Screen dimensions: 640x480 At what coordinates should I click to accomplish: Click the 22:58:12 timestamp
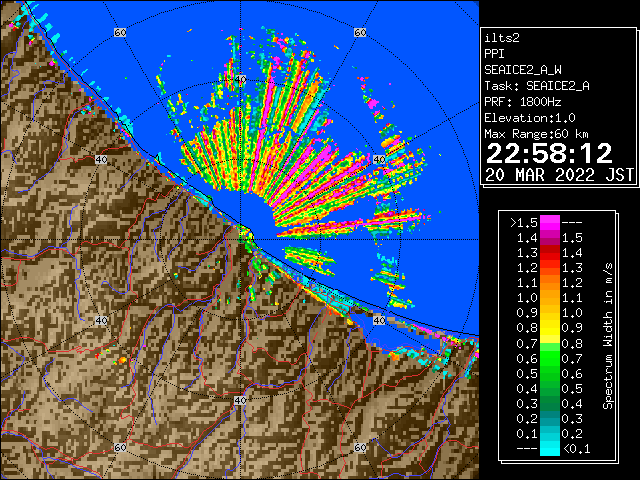tap(549, 153)
